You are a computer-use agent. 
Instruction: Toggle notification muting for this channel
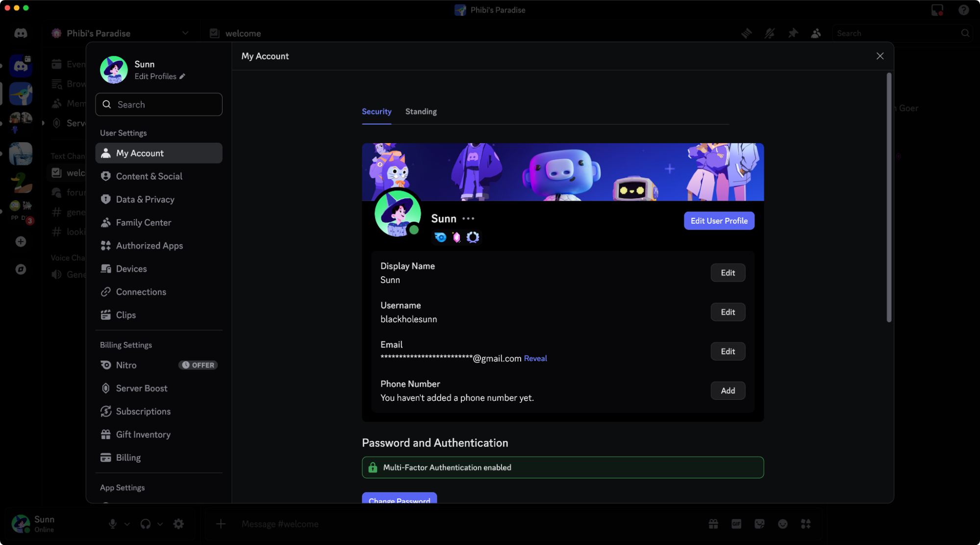click(x=770, y=33)
